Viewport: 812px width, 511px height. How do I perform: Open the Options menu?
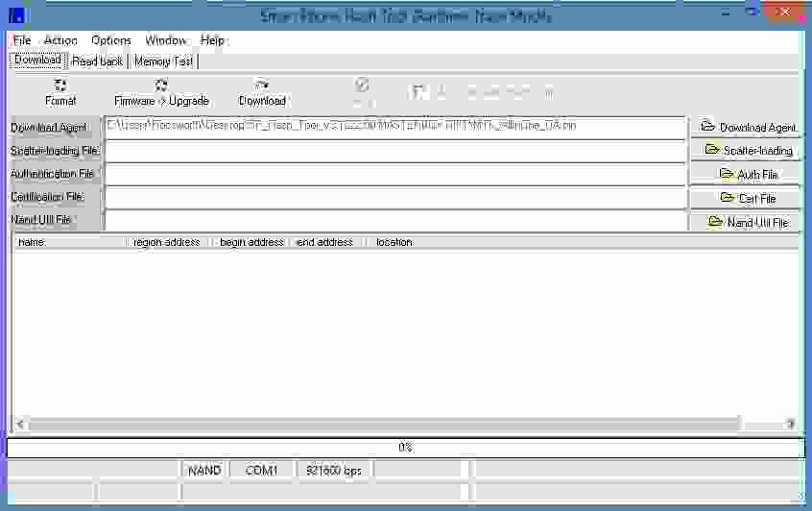click(x=111, y=40)
